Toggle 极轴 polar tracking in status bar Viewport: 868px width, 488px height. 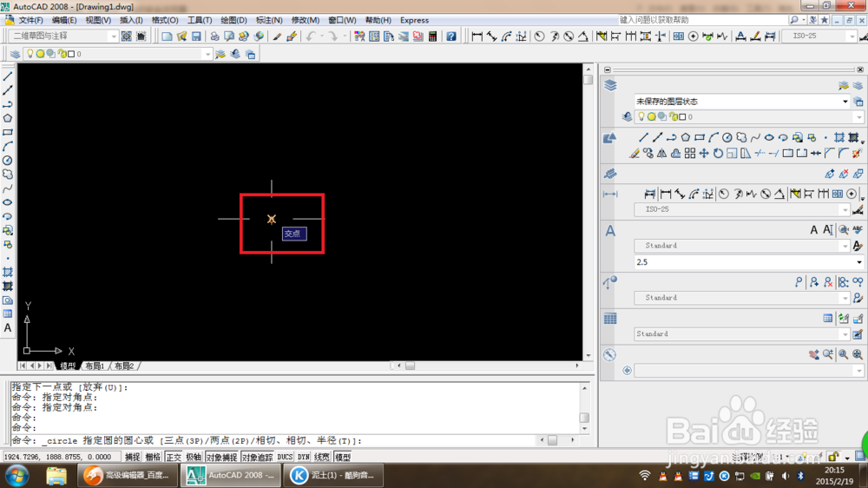[x=194, y=457]
